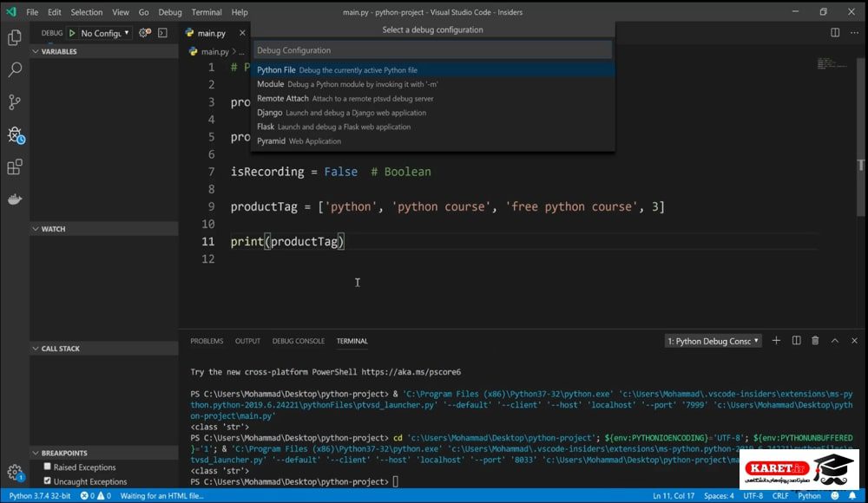The height and width of the screenshot is (503, 868).
Task: Open the Source Control view
Action: (x=15, y=101)
